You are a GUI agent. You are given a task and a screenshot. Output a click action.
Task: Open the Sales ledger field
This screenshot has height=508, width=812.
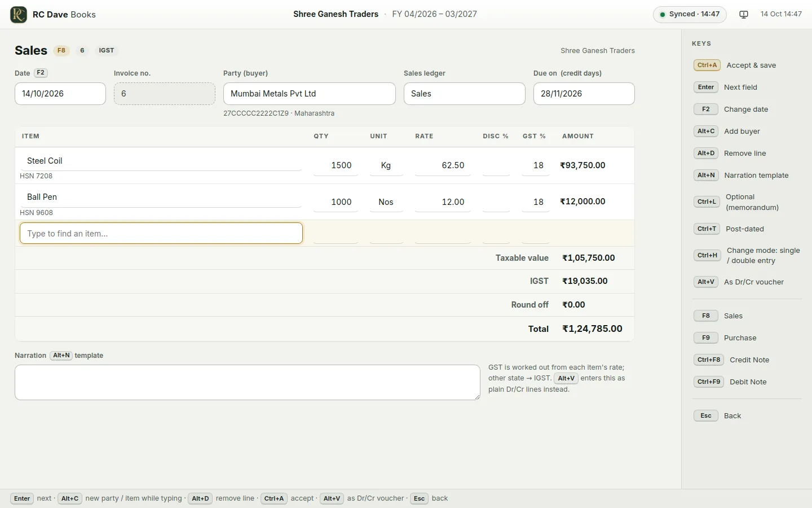click(465, 94)
